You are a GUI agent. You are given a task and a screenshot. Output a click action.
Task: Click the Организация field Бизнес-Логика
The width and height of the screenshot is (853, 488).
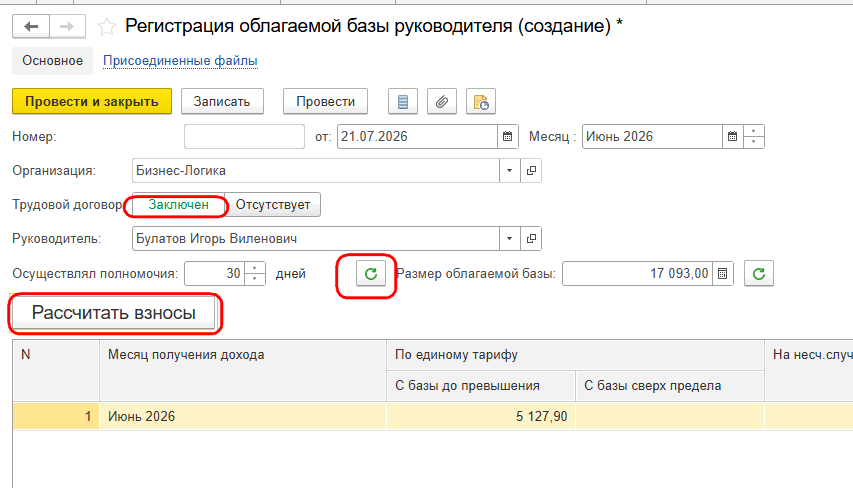(x=316, y=171)
